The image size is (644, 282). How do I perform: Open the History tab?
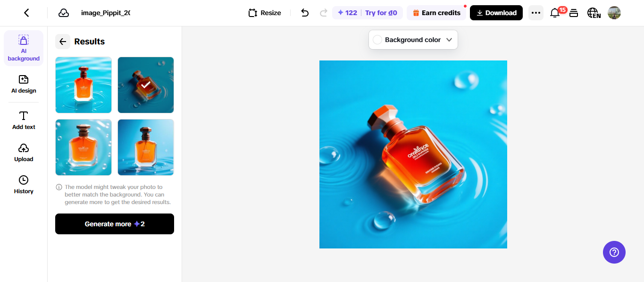[x=24, y=185]
